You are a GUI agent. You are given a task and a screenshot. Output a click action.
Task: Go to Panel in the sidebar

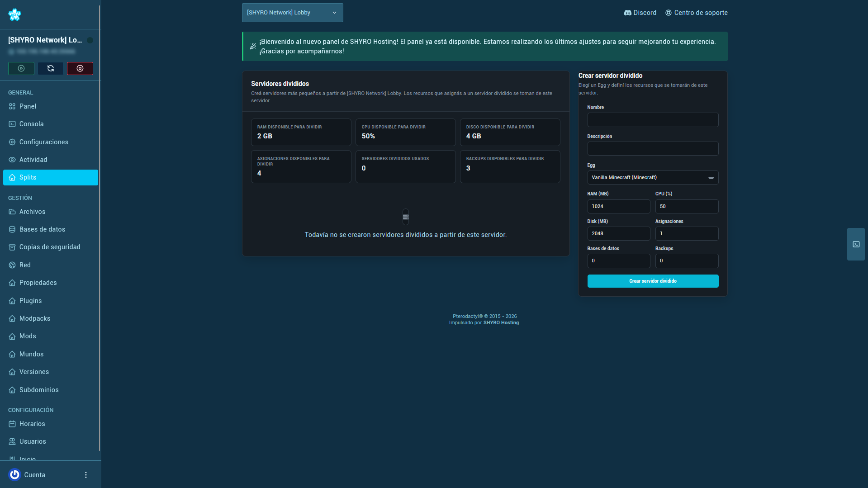coord(51,106)
